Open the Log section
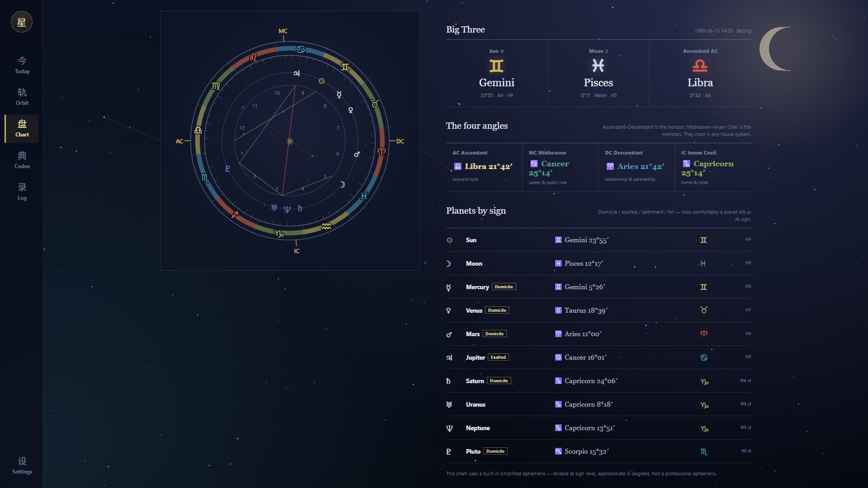868x488 pixels. pyautogui.click(x=22, y=192)
